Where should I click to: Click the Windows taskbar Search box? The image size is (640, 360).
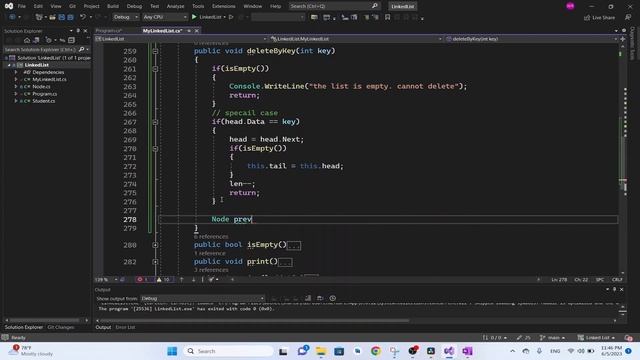[x=228, y=351]
